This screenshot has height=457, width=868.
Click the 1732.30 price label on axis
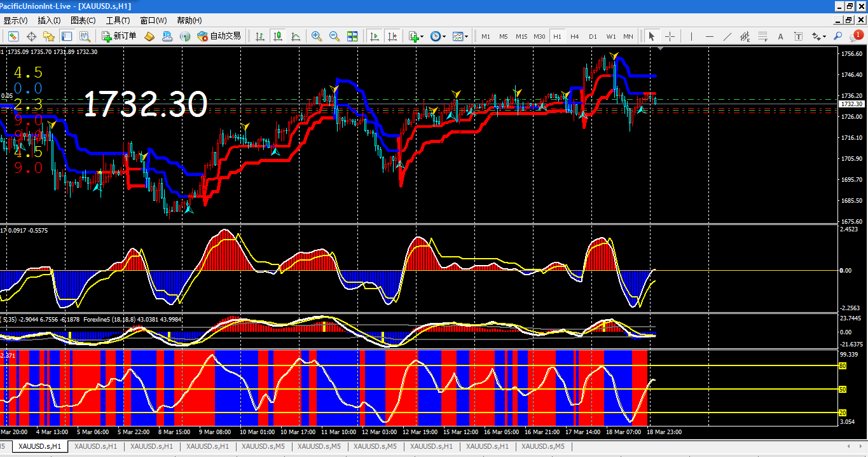[x=851, y=104]
